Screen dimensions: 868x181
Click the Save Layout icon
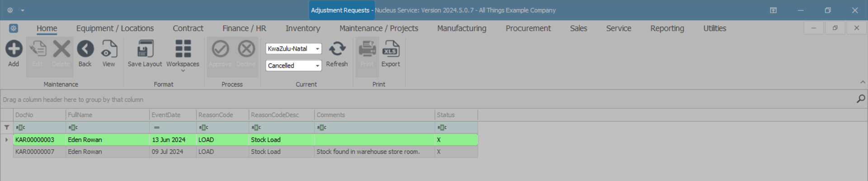pos(145,49)
